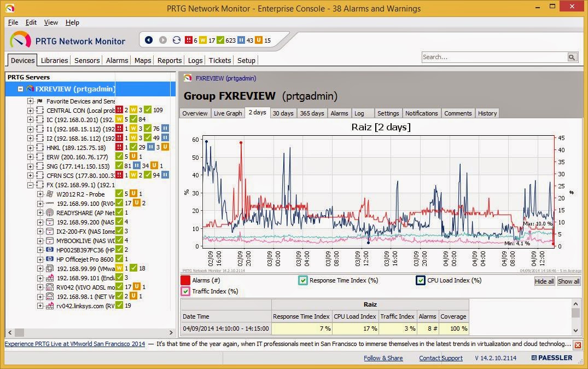
Task: Click the back navigation arrow icon
Action: coord(149,40)
